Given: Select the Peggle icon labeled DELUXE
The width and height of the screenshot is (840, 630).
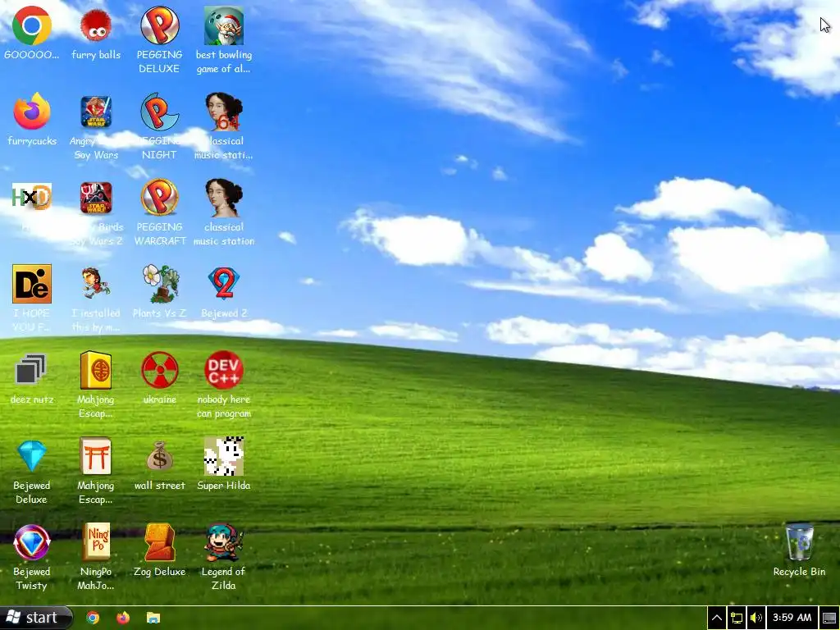Looking at the screenshot, I should tap(160, 25).
